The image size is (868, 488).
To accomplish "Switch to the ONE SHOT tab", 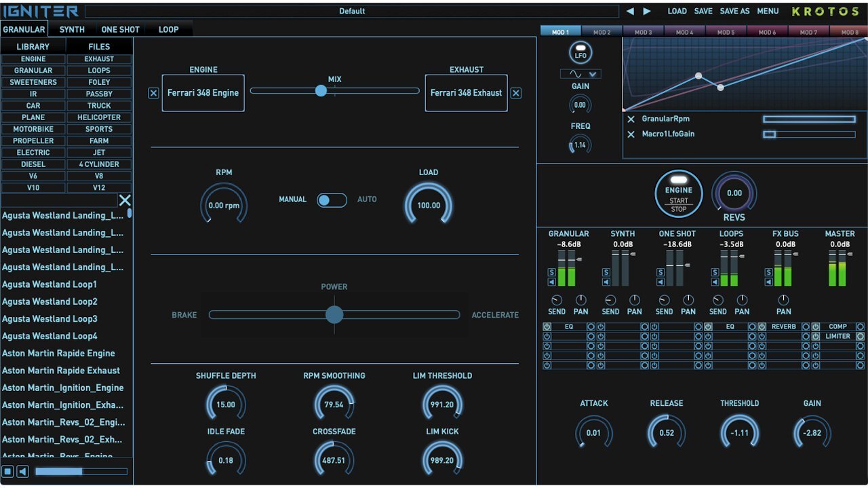I will (x=120, y=29).
